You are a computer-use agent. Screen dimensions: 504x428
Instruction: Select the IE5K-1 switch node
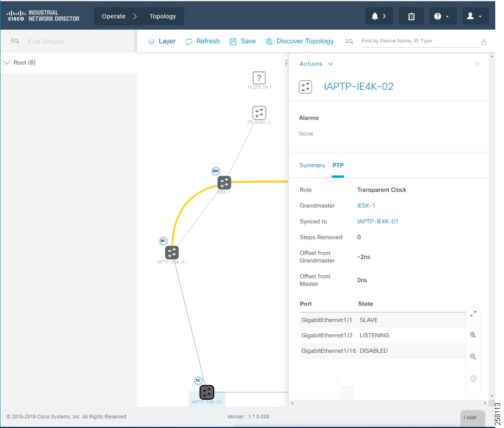pyautogui.click(x=224, y=183)
